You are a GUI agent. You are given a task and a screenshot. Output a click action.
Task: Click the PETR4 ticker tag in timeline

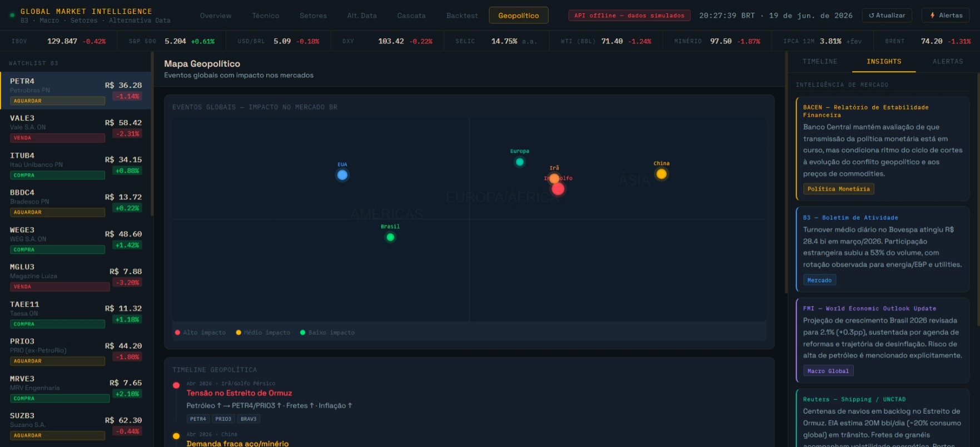[198, 419]
